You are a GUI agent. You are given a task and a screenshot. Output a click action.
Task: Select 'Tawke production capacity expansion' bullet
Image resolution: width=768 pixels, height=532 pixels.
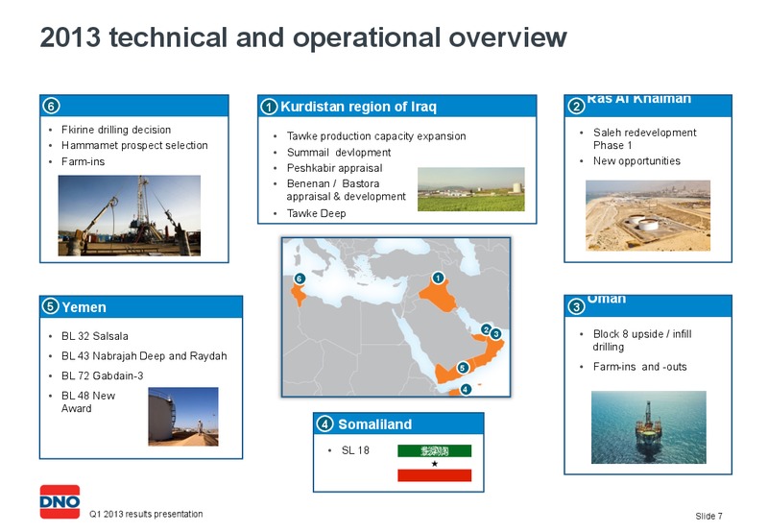[x=376, y=136]
